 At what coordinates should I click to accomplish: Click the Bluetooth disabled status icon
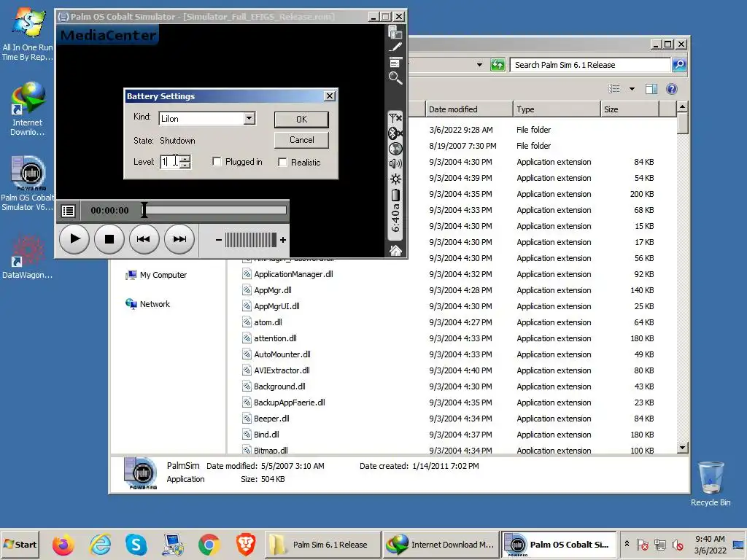point(395,133)
